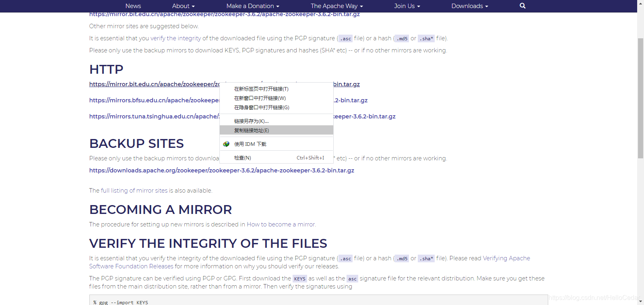Viewport: 644px width, 305px height.
Task: Open the mirror.bit.edu.cn link under HTTP heading
Action: (154, 84)
